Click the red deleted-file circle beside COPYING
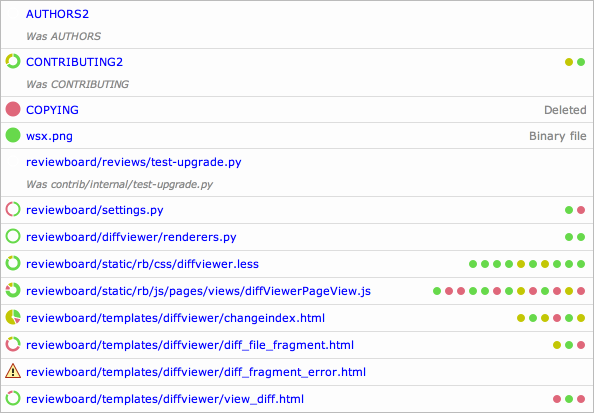Viewport: 594px width, 413px height. click(x=13, y=109)
